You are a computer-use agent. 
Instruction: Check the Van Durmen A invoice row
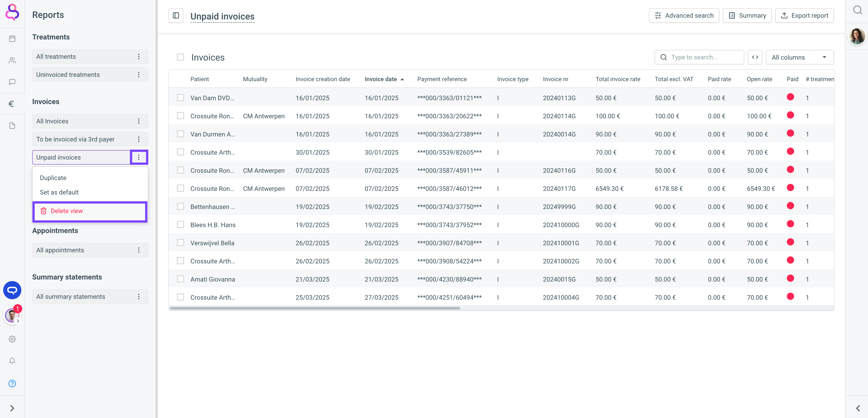coord(181,134)
